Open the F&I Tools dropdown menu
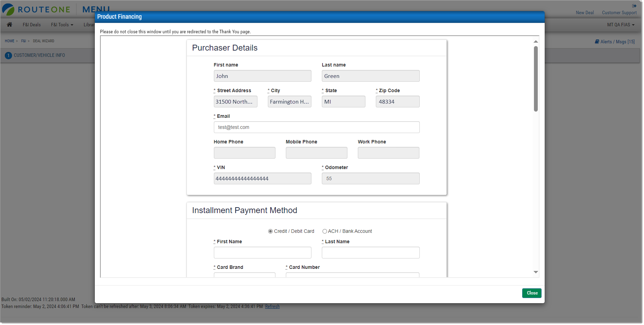This screenshot has width=644, height=325. [x=62, y=25]
